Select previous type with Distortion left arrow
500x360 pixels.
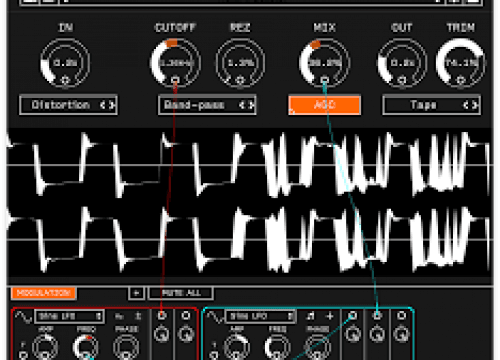(103, 105)
